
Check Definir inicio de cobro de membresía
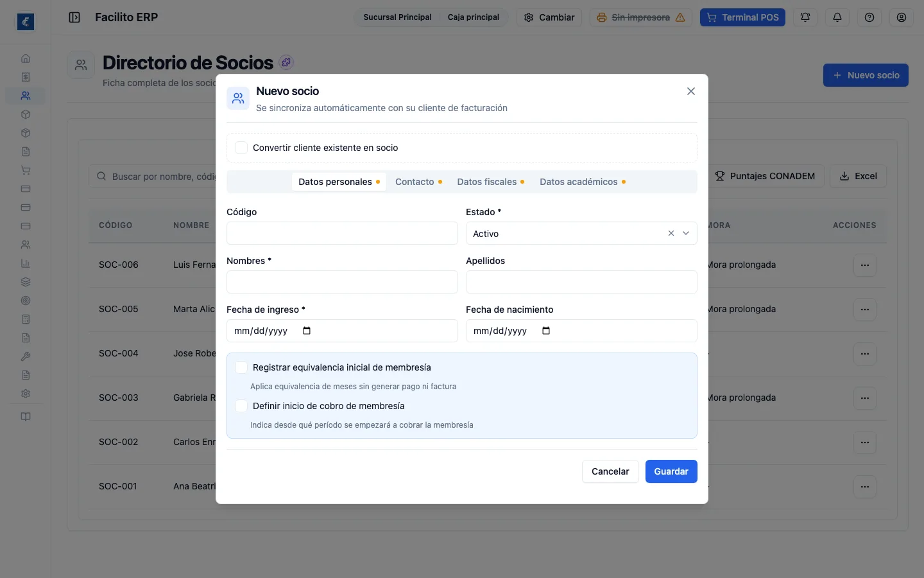(241, 406)
